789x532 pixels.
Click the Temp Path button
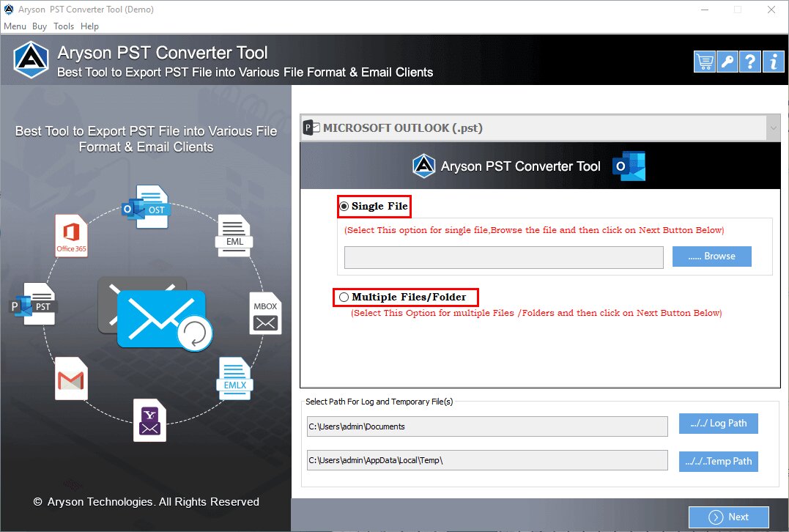(x=718, y=462)
